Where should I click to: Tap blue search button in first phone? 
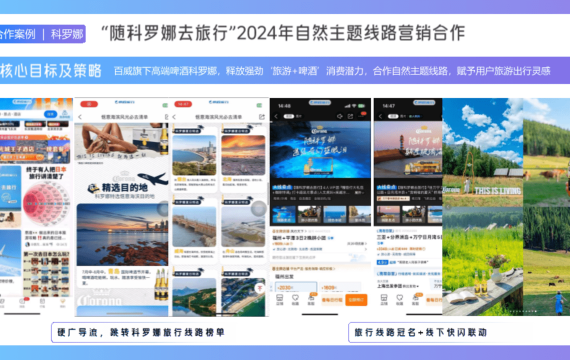(51, 114)
